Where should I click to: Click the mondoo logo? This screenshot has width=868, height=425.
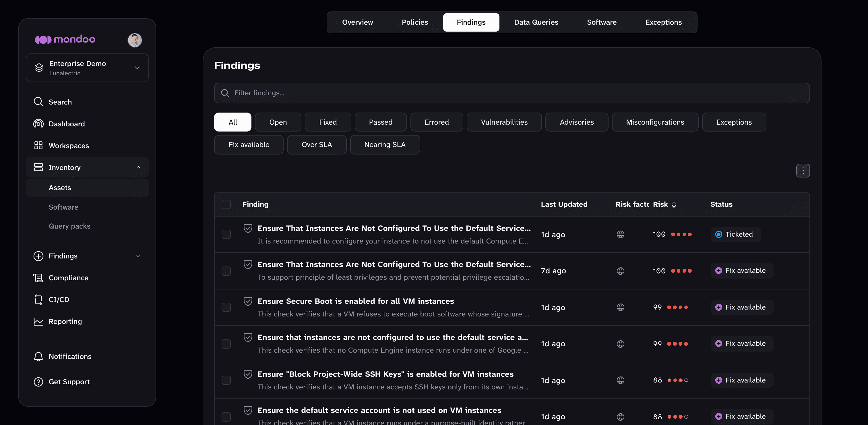click(x=65, y=39)
